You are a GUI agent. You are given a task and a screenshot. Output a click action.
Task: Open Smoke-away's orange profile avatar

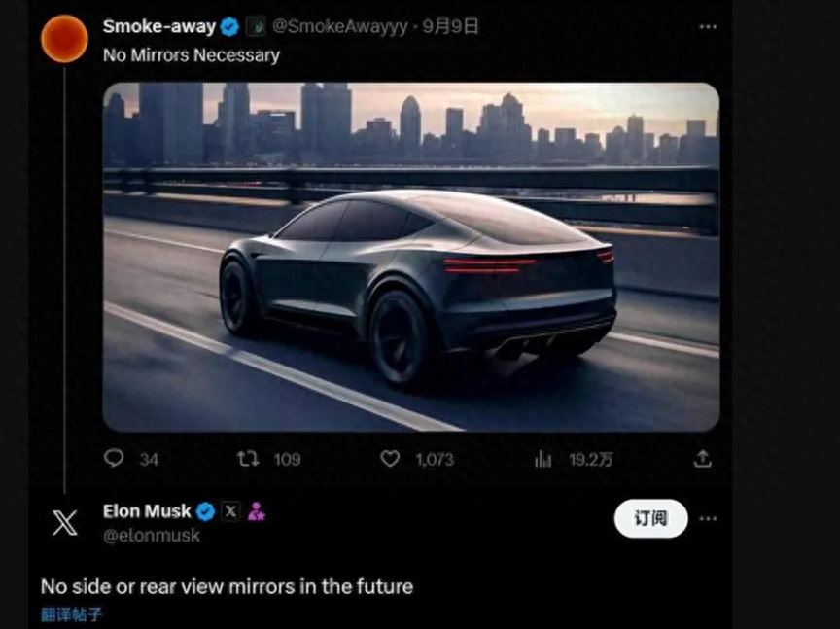64,39
